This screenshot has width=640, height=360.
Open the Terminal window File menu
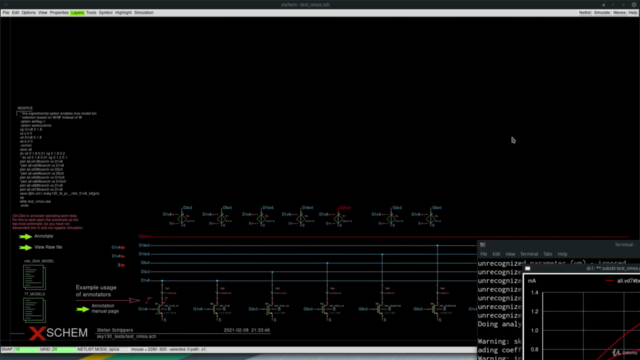tap(483, 254)
